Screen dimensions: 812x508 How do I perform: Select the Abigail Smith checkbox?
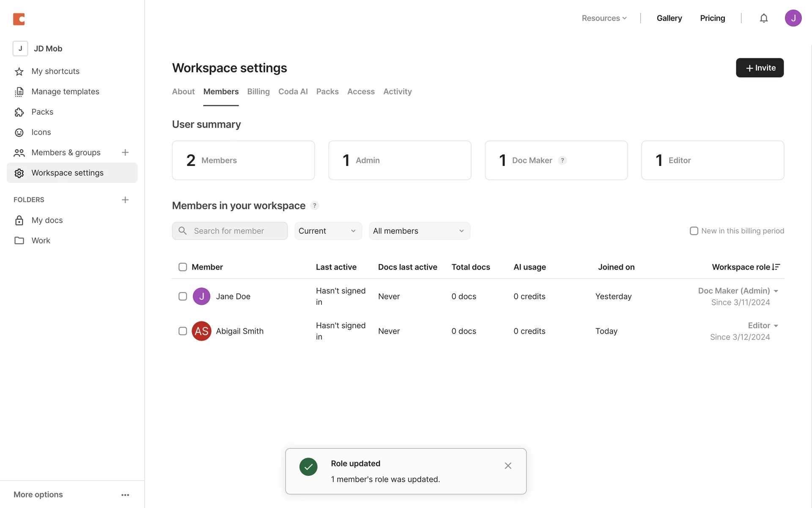[x=183, y=331]
